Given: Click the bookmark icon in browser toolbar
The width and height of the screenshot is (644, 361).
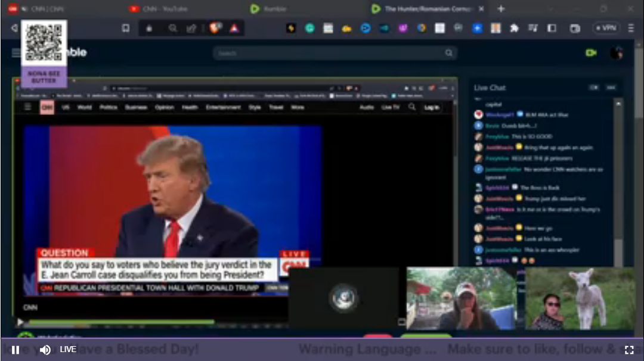Looking at the screenshot, I should 126,28.
